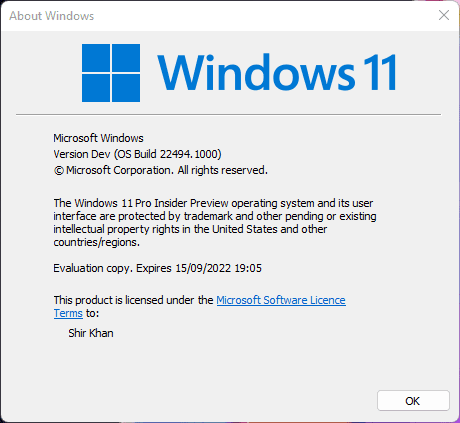Click the 'About Windows' title bar text
The height and width of the screenshot is (423, 460).
click(x=52, y=16)
